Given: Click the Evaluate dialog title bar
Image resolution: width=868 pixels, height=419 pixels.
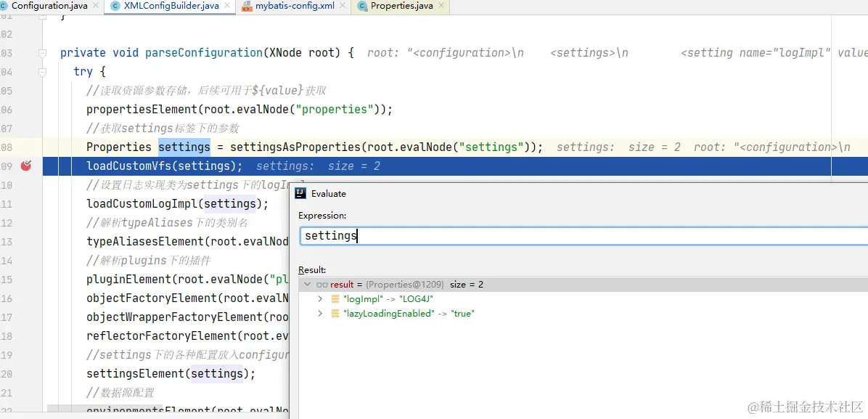Looking at the screenshot, I should point(579,193).
